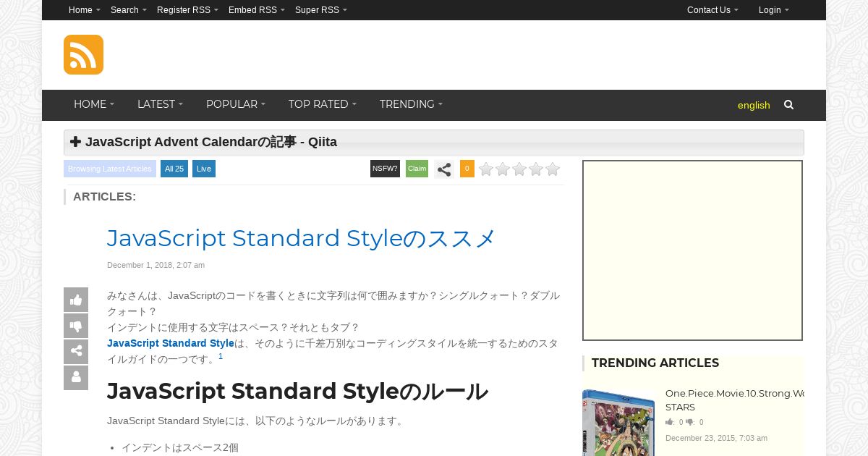Follow the bold JavaScript Standard Style link
Viewport: 868px width, 456px height.
(171, 343)
